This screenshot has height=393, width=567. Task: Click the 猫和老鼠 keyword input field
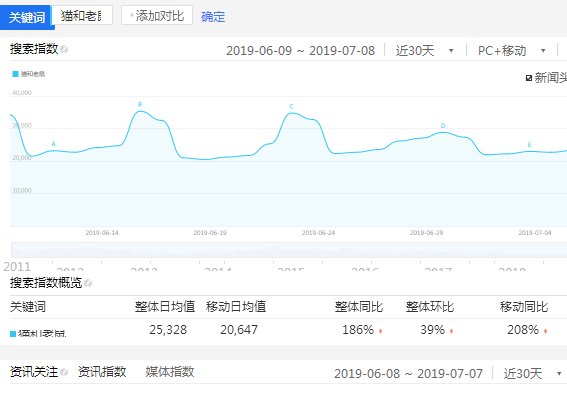click(x=83, y=16)
